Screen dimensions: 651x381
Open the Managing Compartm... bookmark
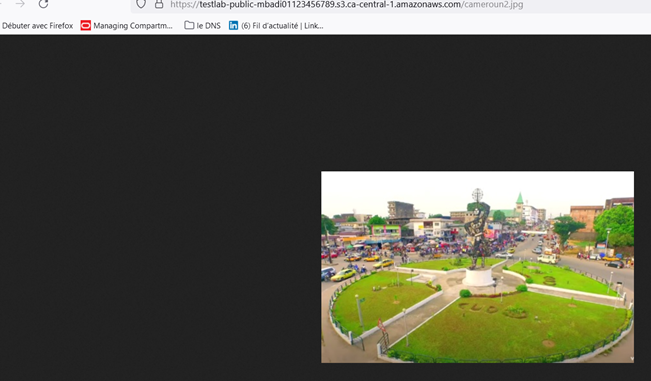127,26
